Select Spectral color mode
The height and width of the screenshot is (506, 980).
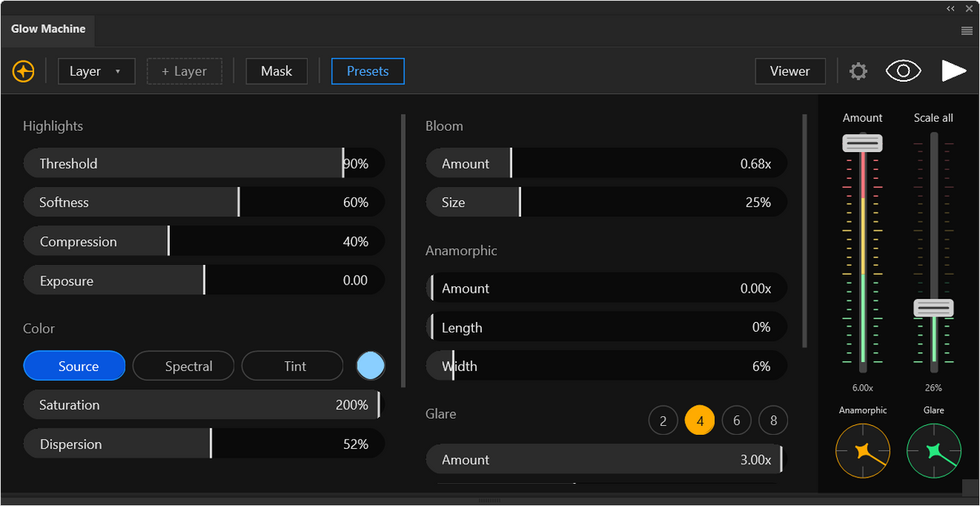pyautogui.click(x=184, y=366)
